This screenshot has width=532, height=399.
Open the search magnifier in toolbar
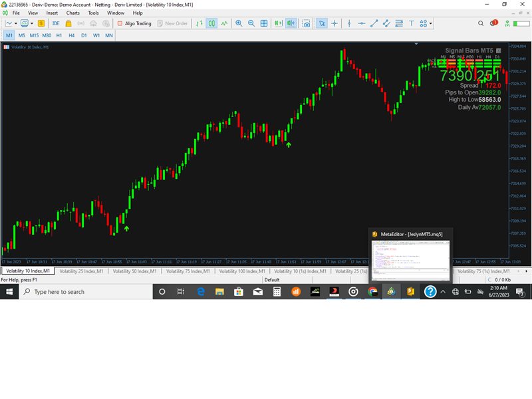481,23
